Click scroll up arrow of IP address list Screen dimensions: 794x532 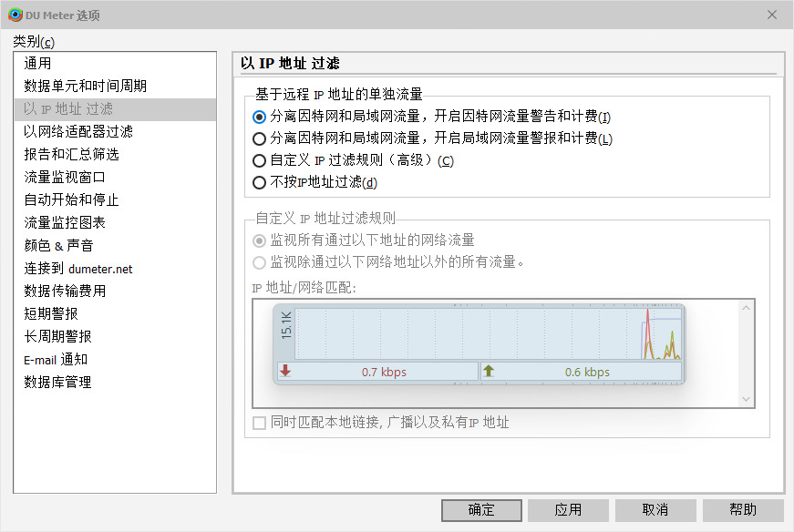point(746,308)
